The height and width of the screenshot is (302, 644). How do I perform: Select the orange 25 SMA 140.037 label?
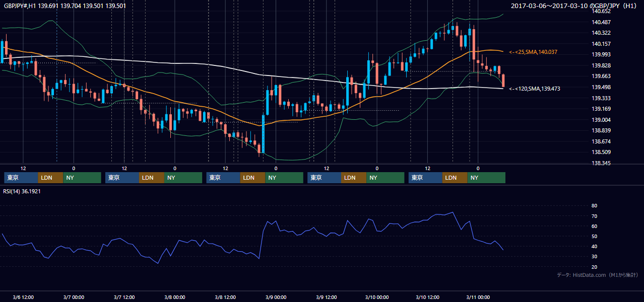click(533, 52)
